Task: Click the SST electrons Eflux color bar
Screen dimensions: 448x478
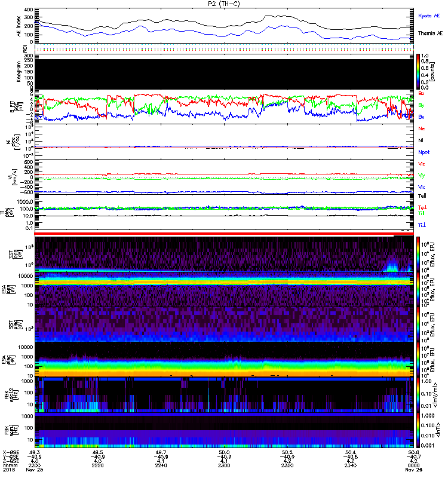Action: (418, 324)
